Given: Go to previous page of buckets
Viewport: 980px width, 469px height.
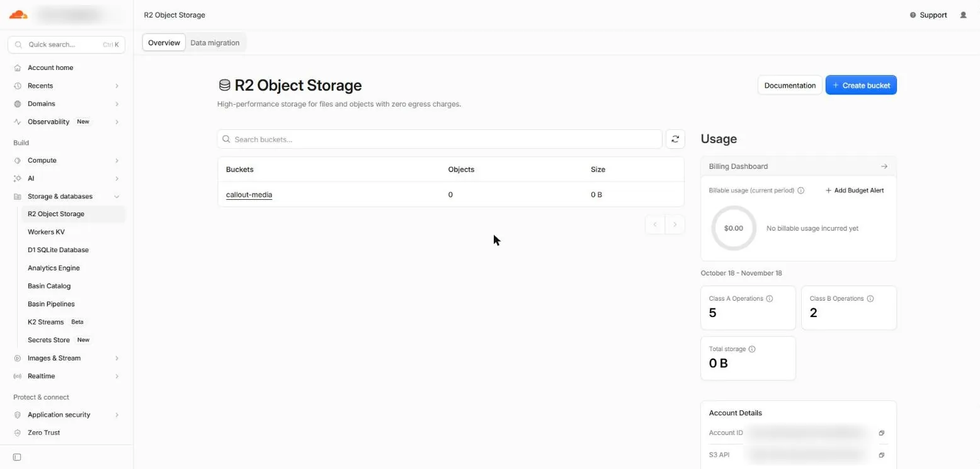Looking at the screenshot, I should coord(655,224).
